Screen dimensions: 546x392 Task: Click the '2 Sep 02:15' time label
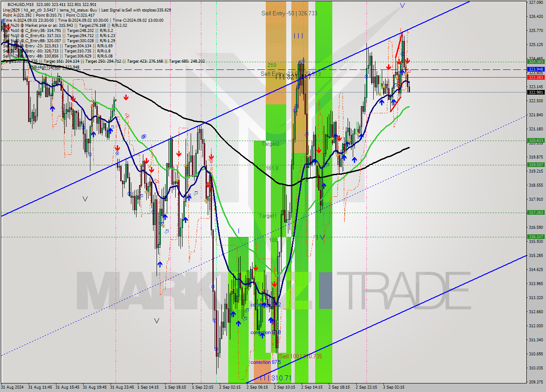[x=229, y=388]
